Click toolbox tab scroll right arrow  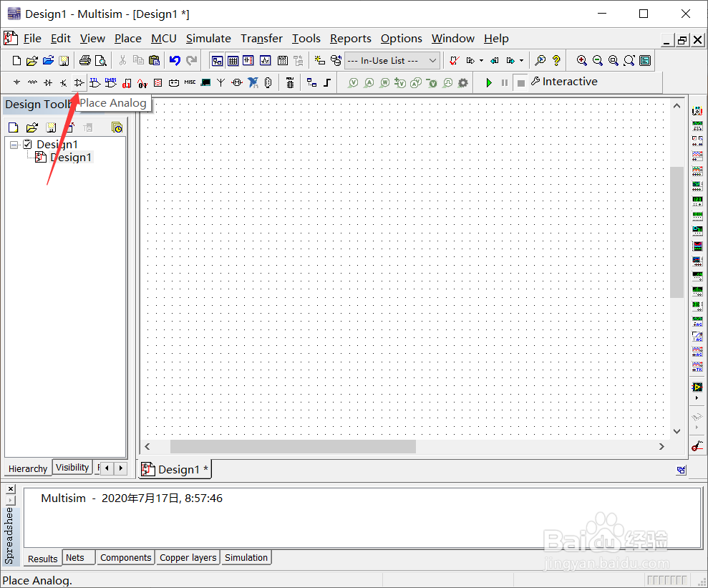click(x=120, y=468)
